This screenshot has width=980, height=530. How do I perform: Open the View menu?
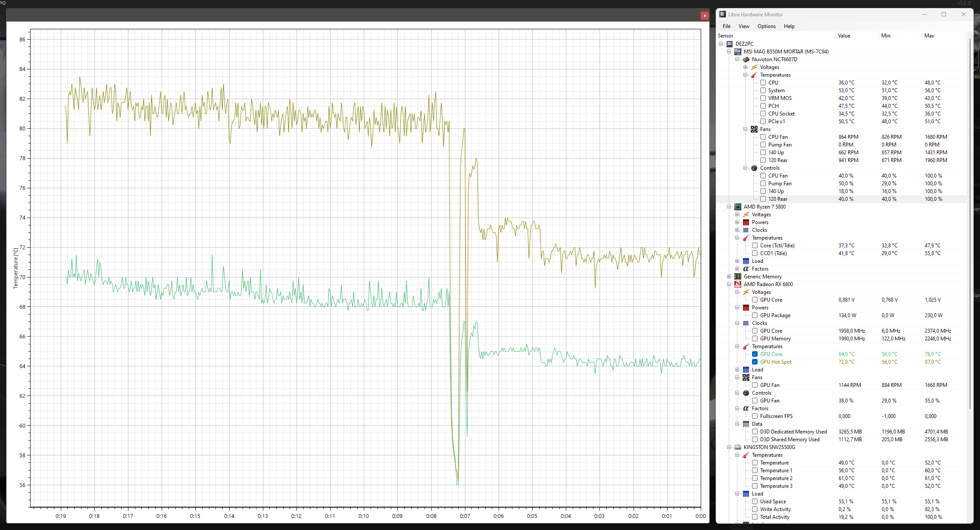coord(744,26)
